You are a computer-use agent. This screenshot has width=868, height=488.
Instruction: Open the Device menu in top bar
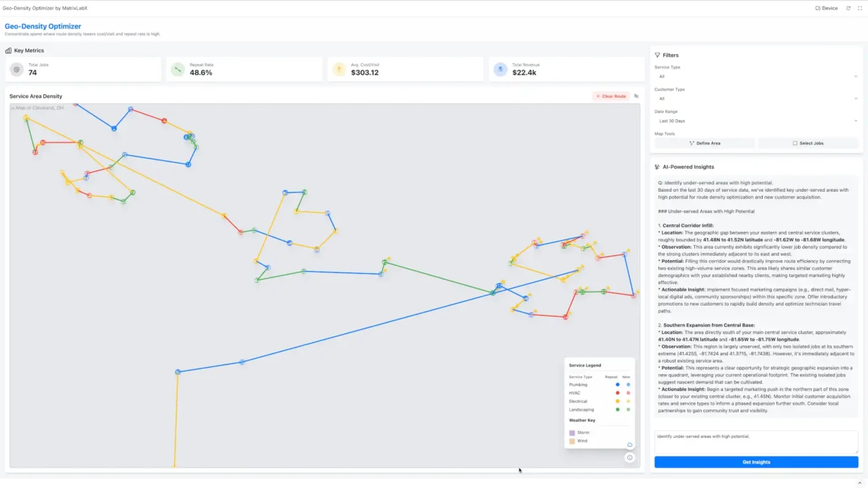click(826, 8)
